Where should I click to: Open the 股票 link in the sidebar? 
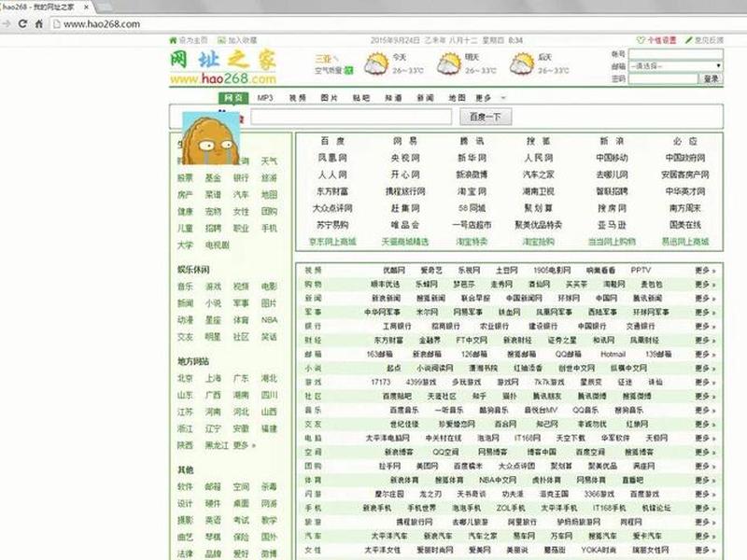[185, 177]
